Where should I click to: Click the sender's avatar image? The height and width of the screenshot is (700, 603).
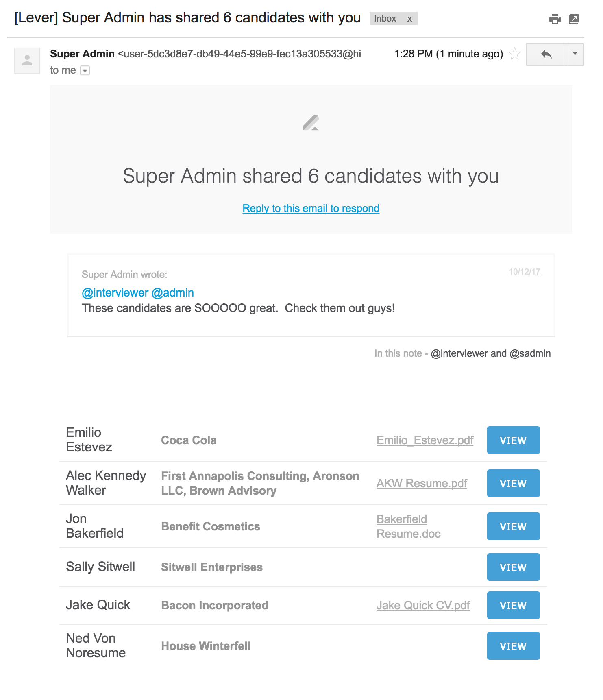pyautogui.click(x=27, y=60)
